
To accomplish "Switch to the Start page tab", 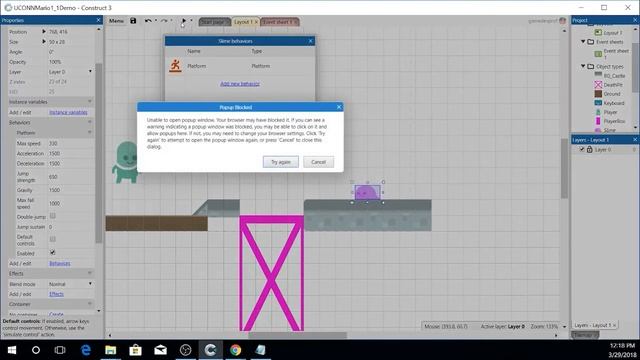I will (x=214, y=22).
